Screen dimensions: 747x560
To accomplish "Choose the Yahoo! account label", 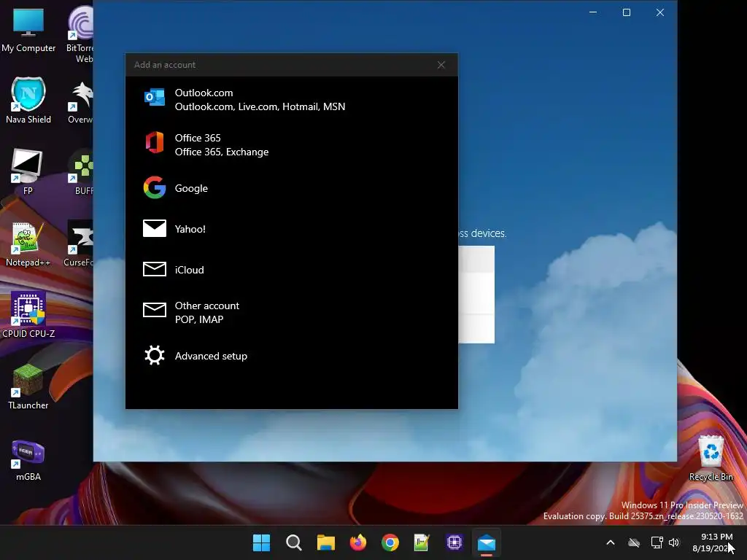I will (x=190, y=229).
